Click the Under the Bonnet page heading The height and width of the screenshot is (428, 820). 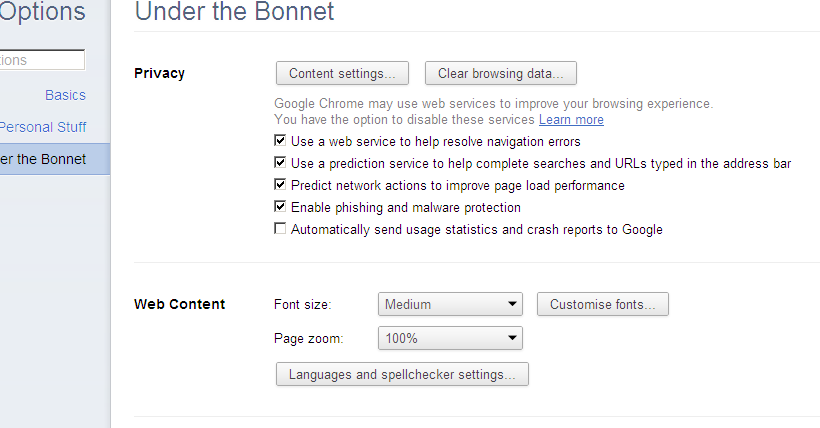pos(234,12)
